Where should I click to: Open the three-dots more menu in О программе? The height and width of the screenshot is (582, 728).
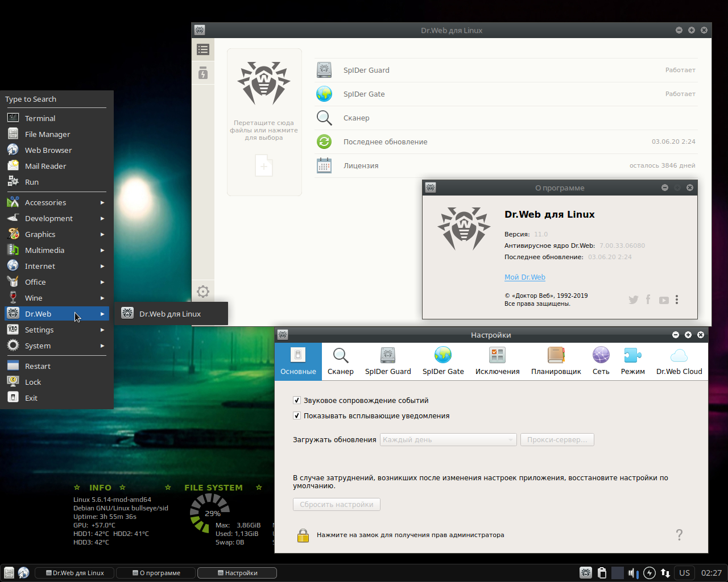(x=677, y=300)
